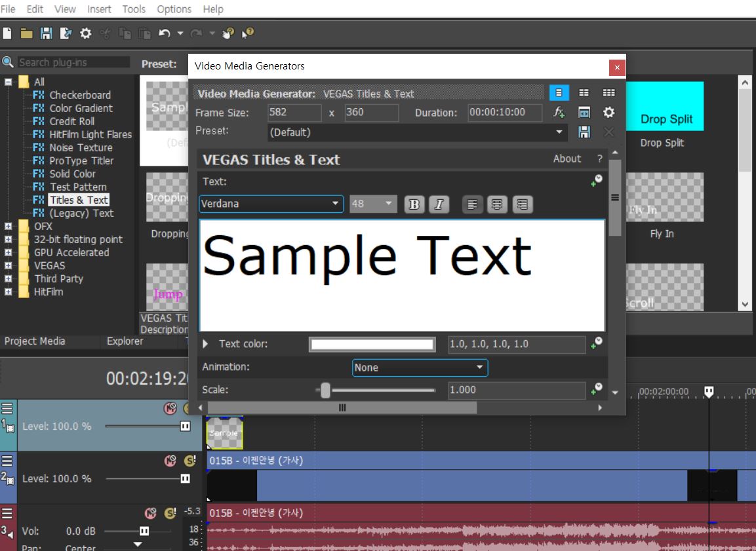The width and height of the screenshot is (756, 551).
Task: Click the ? help button
Action: pyautogui.click(x=600, y=159)
